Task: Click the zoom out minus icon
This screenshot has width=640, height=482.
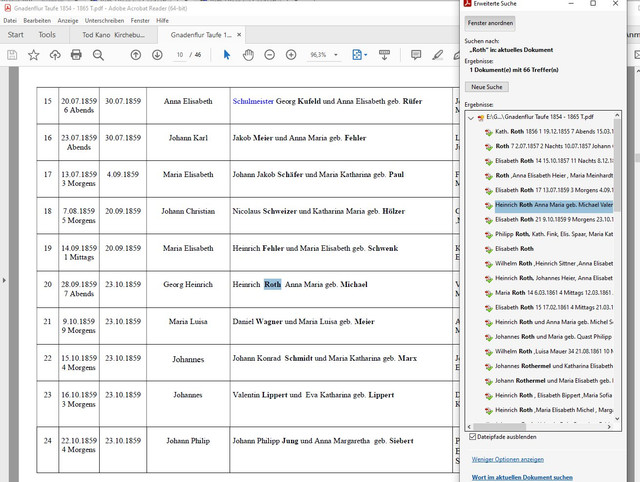Action: [269, 55]
